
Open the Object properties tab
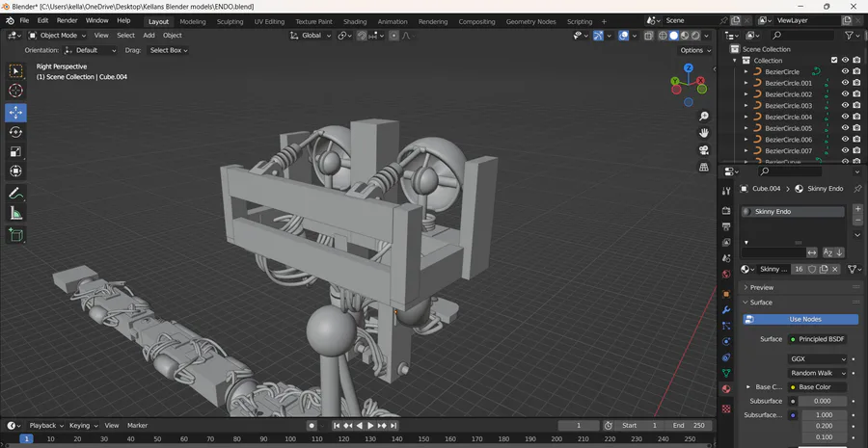726,294
